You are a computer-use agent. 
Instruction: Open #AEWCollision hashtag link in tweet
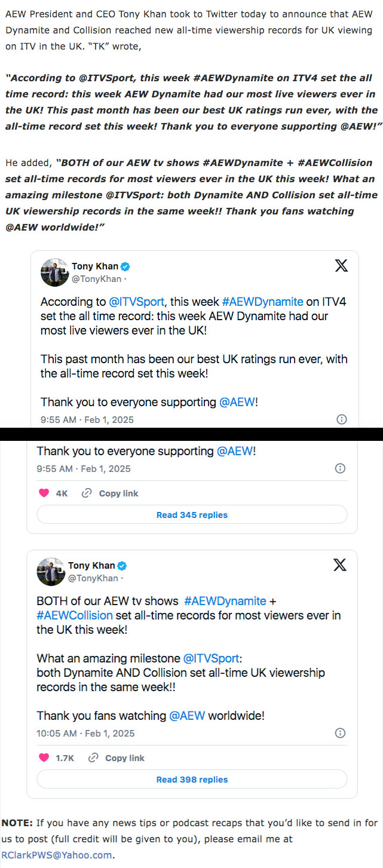pos(75,615)
